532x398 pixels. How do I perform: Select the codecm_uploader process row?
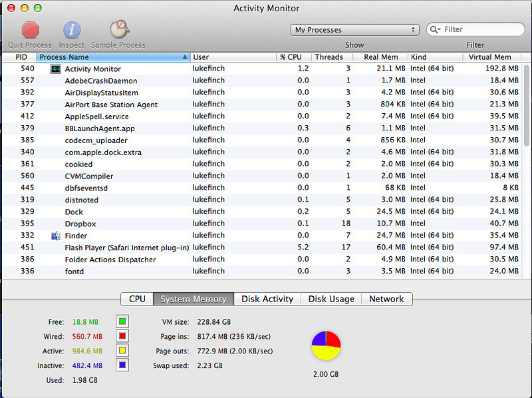point(261,140)
